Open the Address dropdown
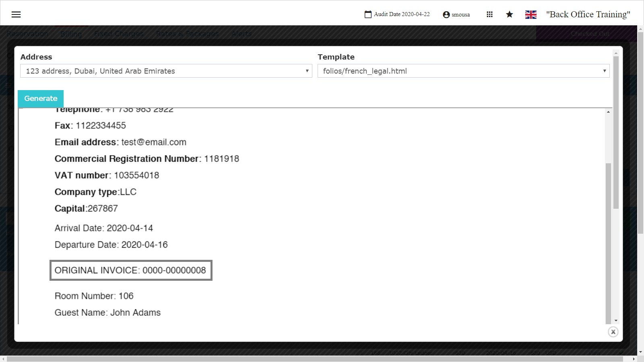This screenshot has height=362, width=644. [x=166, y=71]
